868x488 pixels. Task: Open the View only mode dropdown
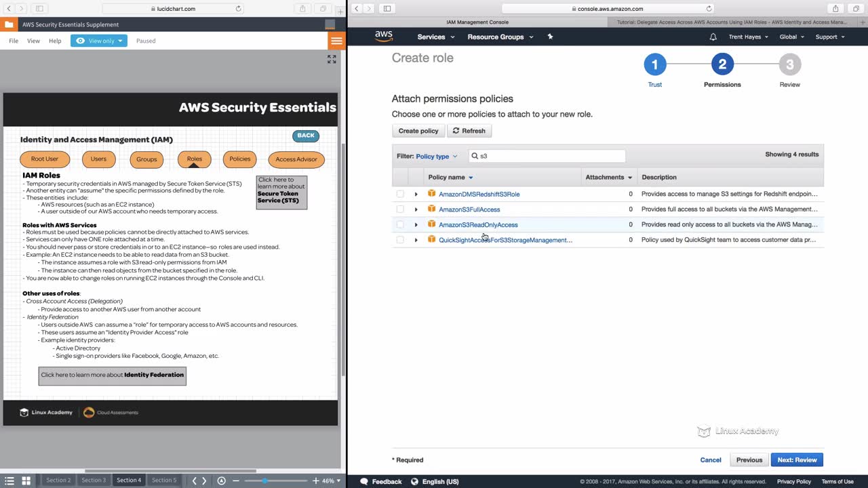pos(99,41)
